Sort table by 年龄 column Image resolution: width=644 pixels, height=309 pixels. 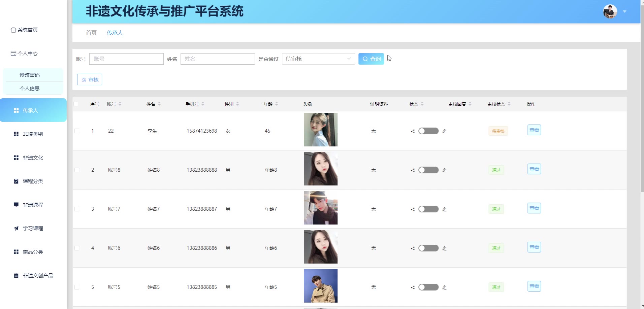(277, 104)
